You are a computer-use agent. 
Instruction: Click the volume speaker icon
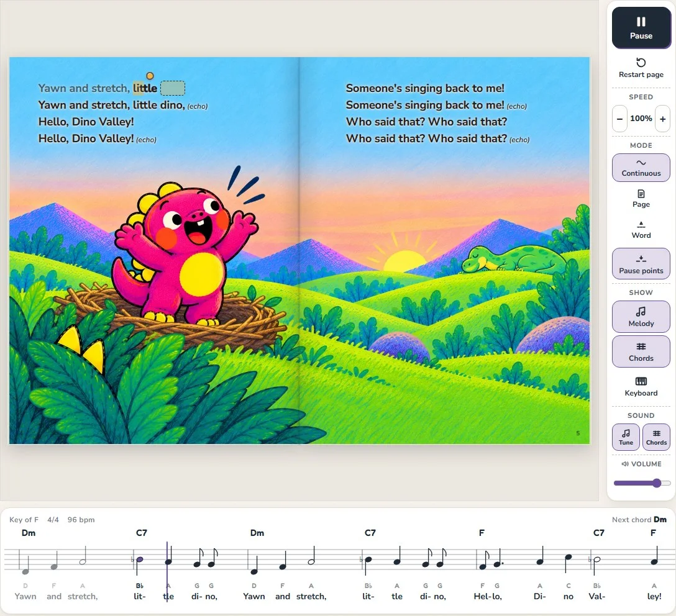tap(624, 464)
